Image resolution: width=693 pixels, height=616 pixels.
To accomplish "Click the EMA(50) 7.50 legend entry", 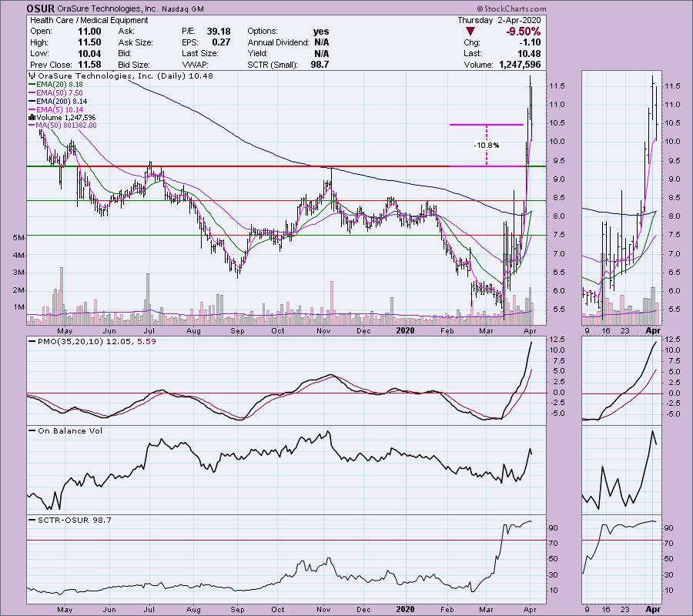I will point(59,93).
